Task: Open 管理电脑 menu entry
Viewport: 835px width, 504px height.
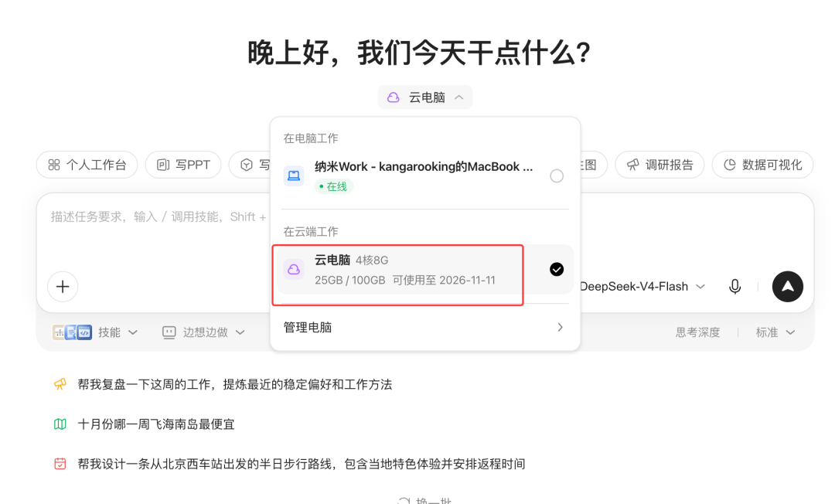Action: [x=424, y=327]
